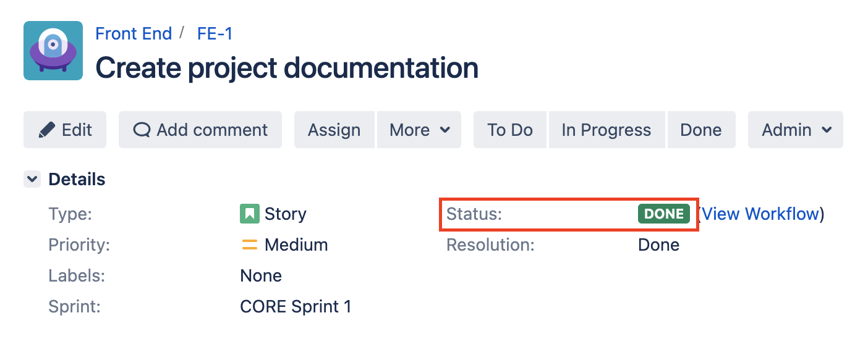Open the Admin dropdown menu
The width and height of the screenshot is (868, 347).
[x=796, y=130]
